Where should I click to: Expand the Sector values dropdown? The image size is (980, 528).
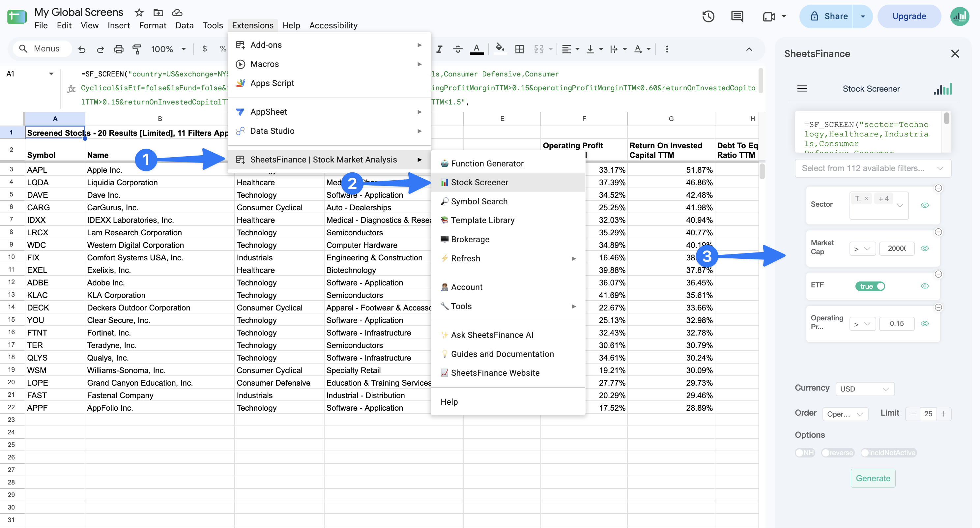pos(900,206)
